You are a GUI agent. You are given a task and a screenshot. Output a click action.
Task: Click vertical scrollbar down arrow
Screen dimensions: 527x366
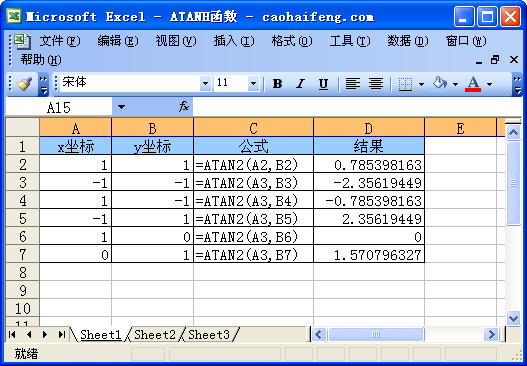coord(513,318)
